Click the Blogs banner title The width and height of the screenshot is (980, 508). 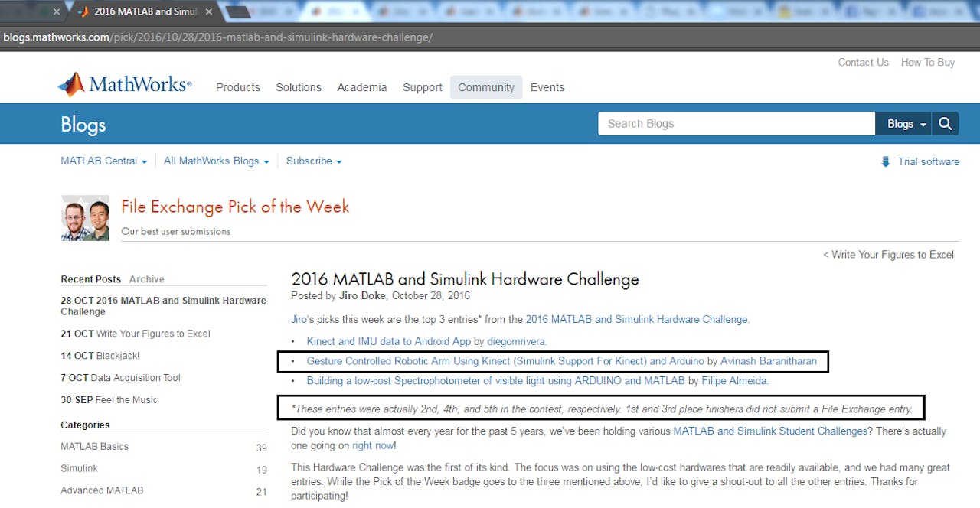tap(83, 124)
